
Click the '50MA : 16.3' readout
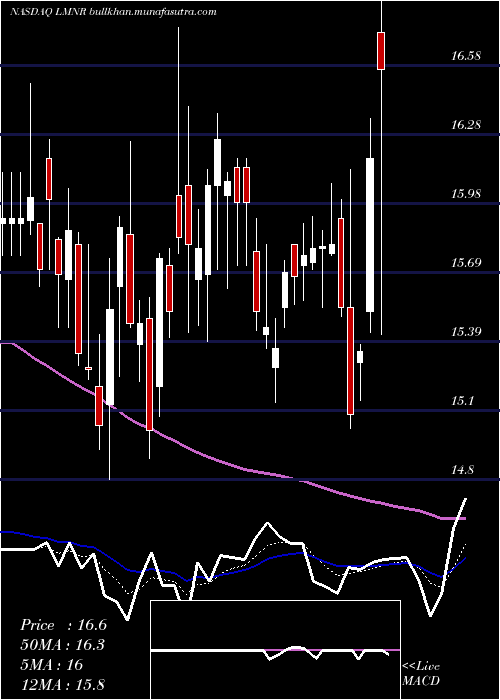(x=63, y=645)
